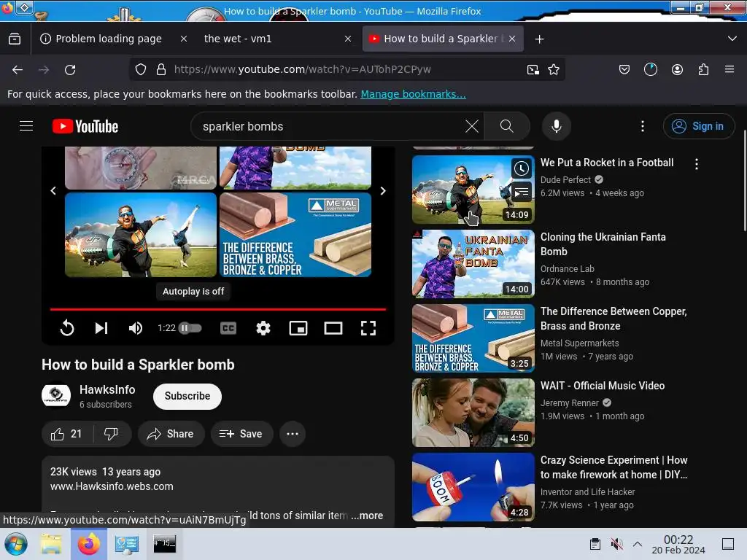Visit the Ordnance Lab channel name
This screenshot has width=747, height=560.
(568, 269)
